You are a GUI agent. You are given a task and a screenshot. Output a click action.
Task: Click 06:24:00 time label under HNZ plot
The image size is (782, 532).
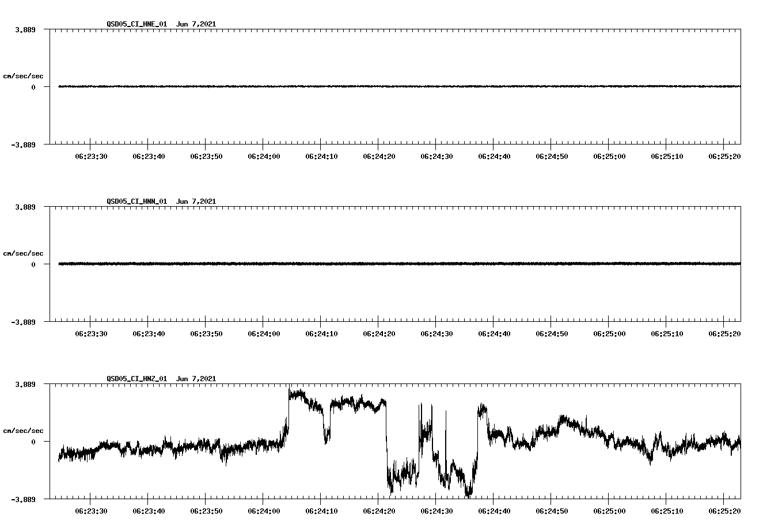click(x=264, y=511)
